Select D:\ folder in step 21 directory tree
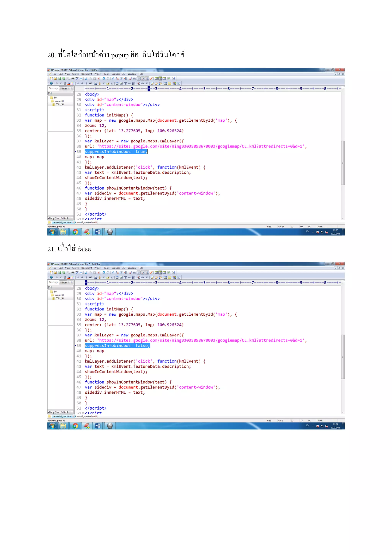 click(x=54, y=292)
